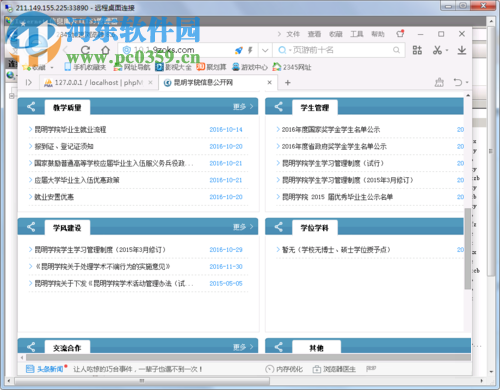Expand the dropdown arrow beside undo icon
This screenshot has height=390, width=500.
click(x=467, y=82)
